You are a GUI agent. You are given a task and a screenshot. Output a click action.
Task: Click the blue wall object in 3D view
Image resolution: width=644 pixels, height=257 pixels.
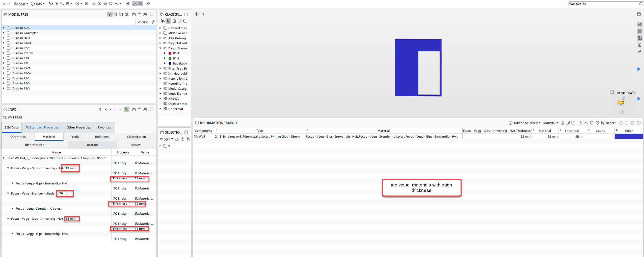coord(406,68)
